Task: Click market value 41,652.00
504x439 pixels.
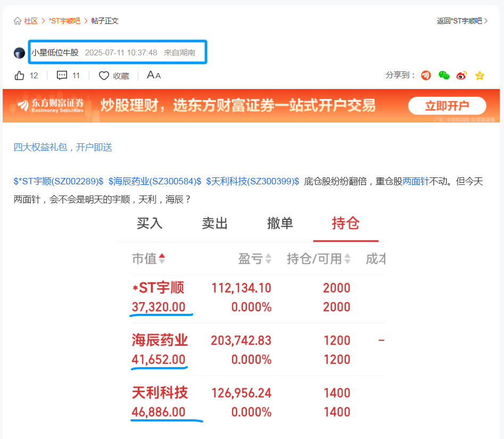Action: [159, 359]
